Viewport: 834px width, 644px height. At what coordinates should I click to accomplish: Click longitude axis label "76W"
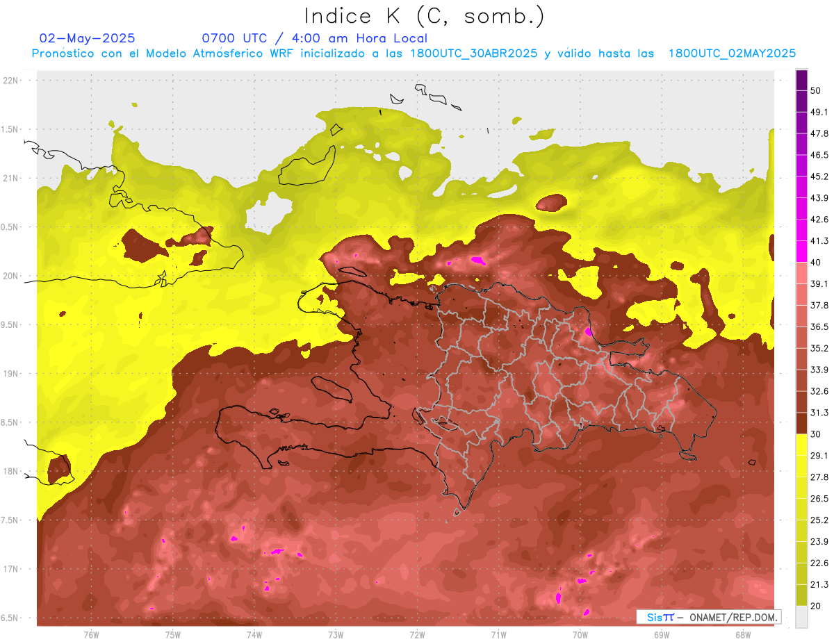[x=91, y=635]
